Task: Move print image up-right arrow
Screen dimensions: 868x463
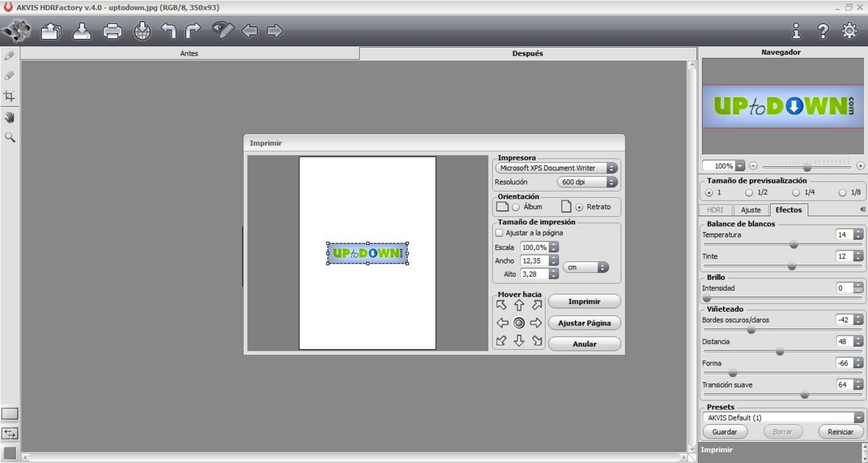Action: (x=537, y=305)
